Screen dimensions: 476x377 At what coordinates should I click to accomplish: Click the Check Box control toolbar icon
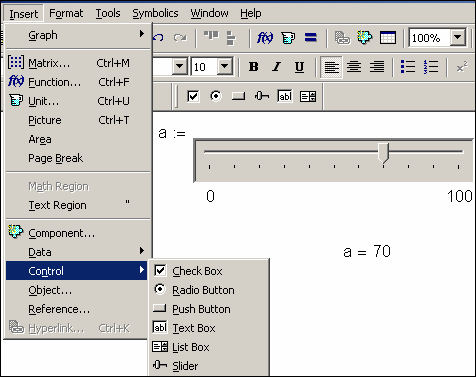pos(193,96)
